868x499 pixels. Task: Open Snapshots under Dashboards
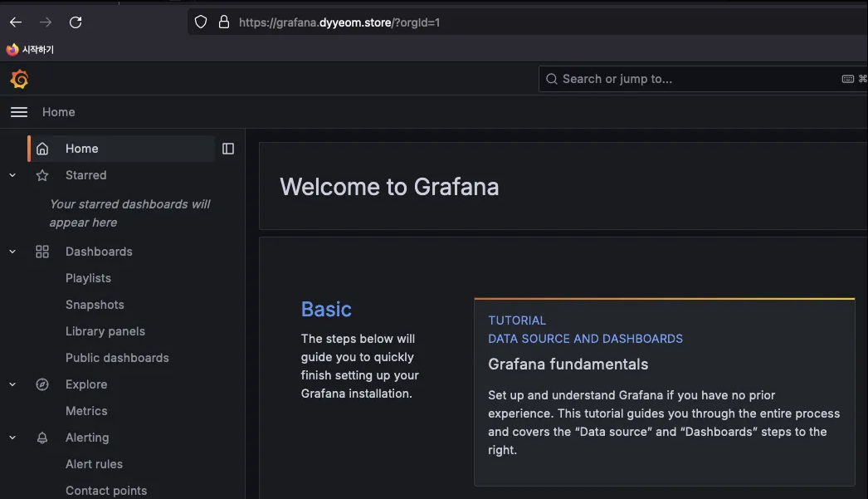tap(95, 305)
